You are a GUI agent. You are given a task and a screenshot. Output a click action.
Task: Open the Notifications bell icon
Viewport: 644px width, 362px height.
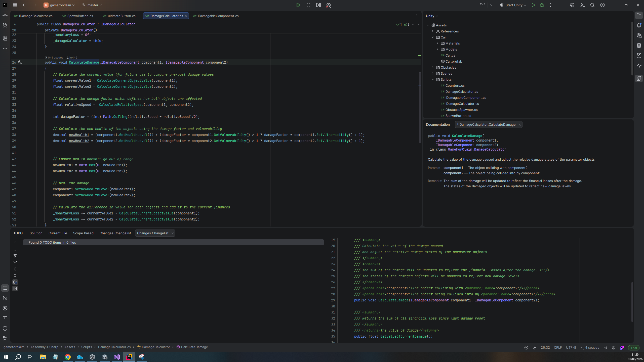pyautogui.click(x=639, y=25)
